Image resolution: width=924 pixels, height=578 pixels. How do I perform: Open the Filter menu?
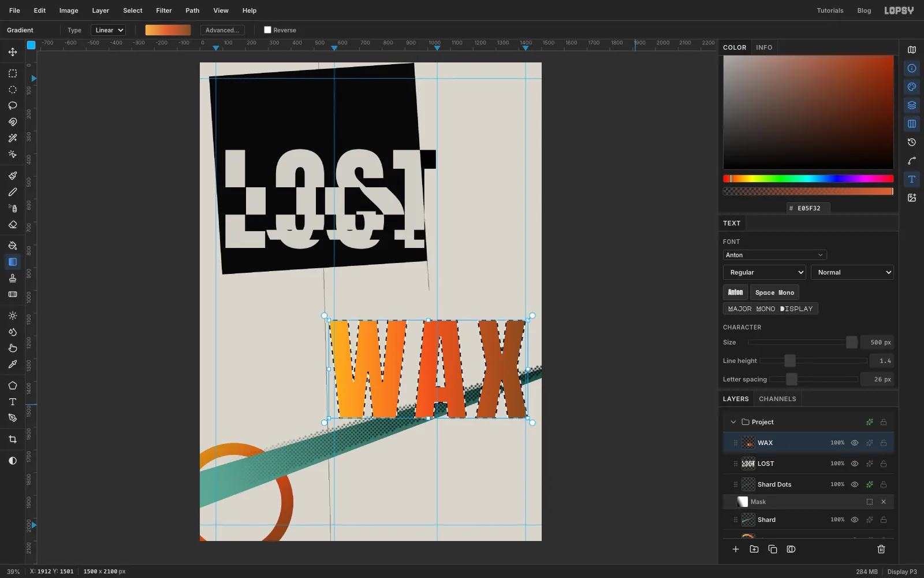[x=164, y=10]
